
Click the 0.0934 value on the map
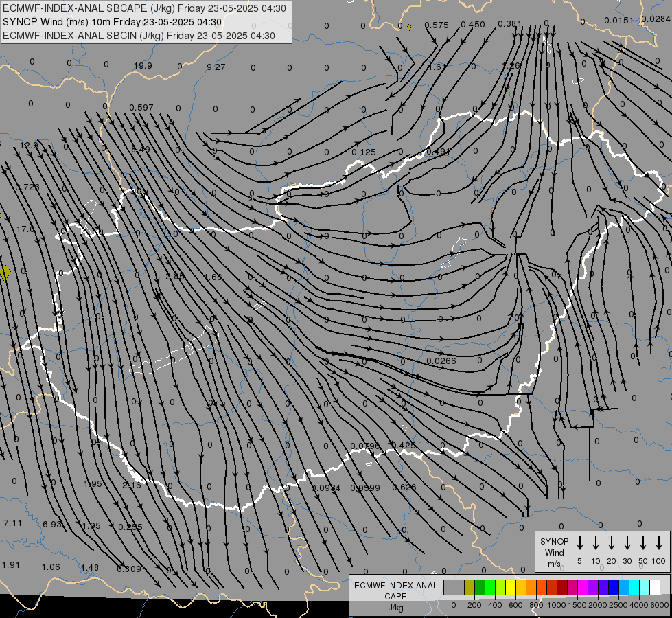326,488
